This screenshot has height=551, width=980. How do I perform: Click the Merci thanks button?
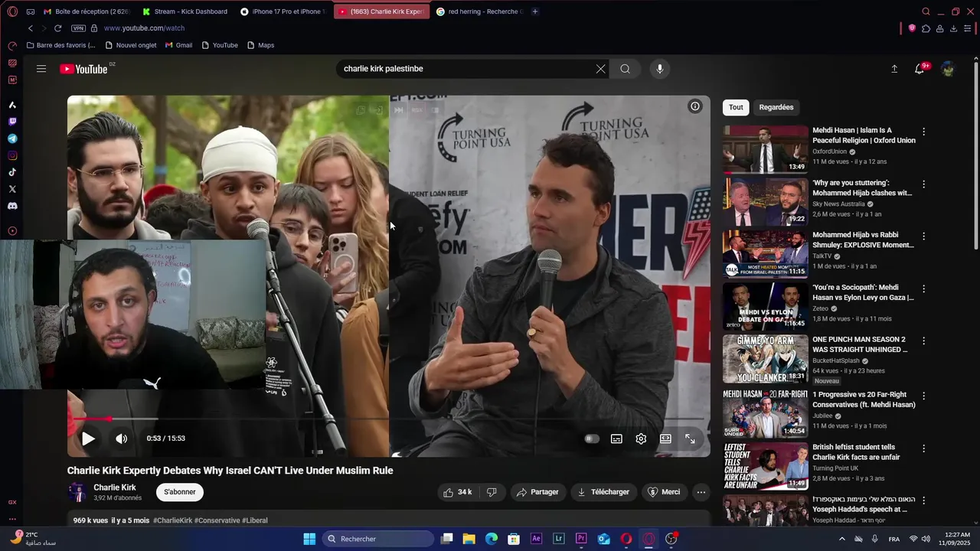click(x=664, y=492)
